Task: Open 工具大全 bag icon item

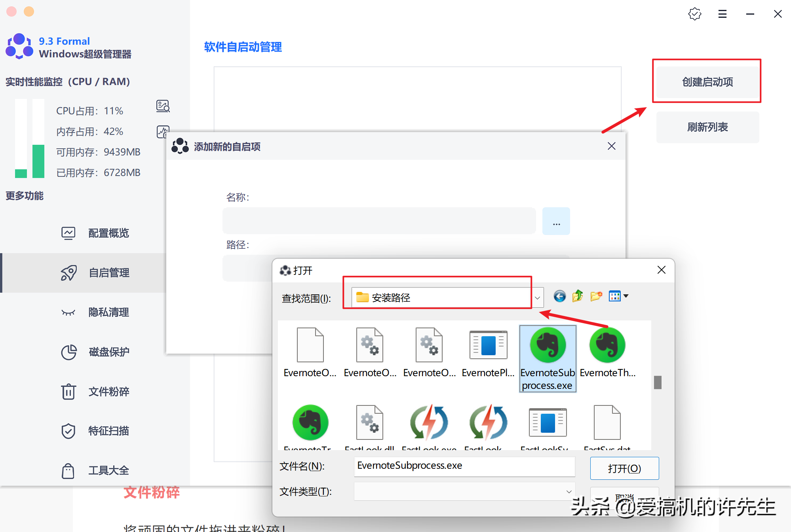Action: [108, 470]
